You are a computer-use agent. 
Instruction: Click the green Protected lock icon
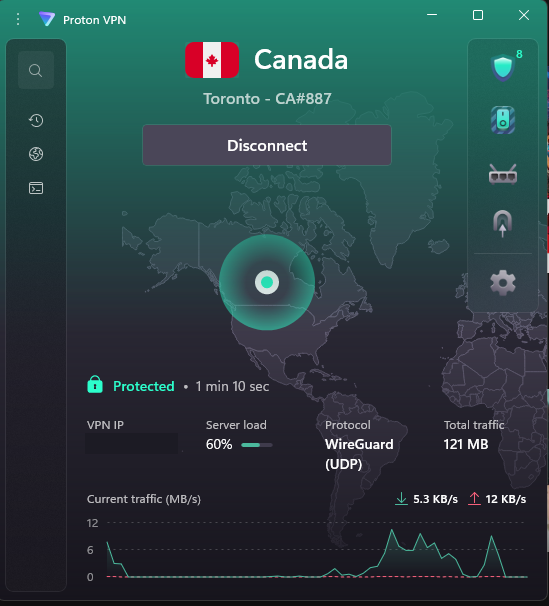coord(95,385)
